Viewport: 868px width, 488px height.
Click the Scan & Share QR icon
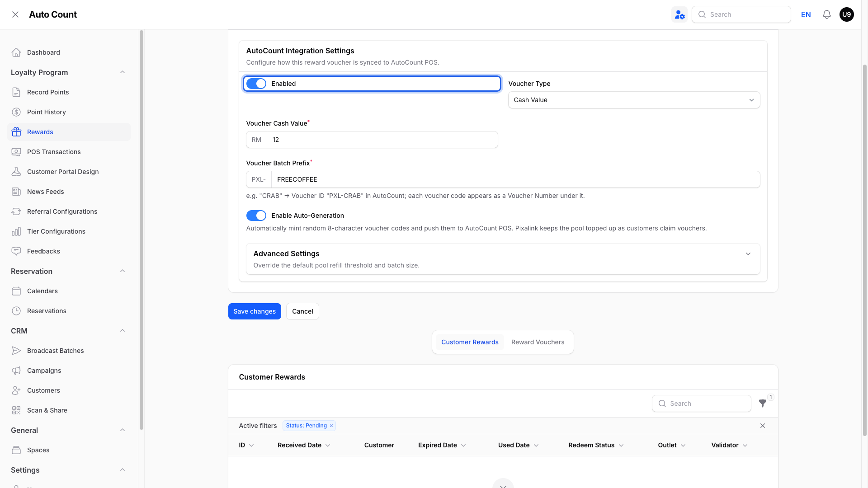tap(16, 410)
